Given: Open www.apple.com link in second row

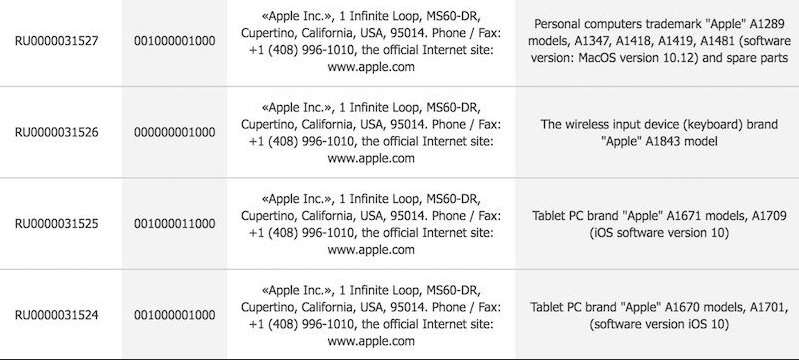Looking at the screenshot, I should pyautogui.click(x=371, y=158).
